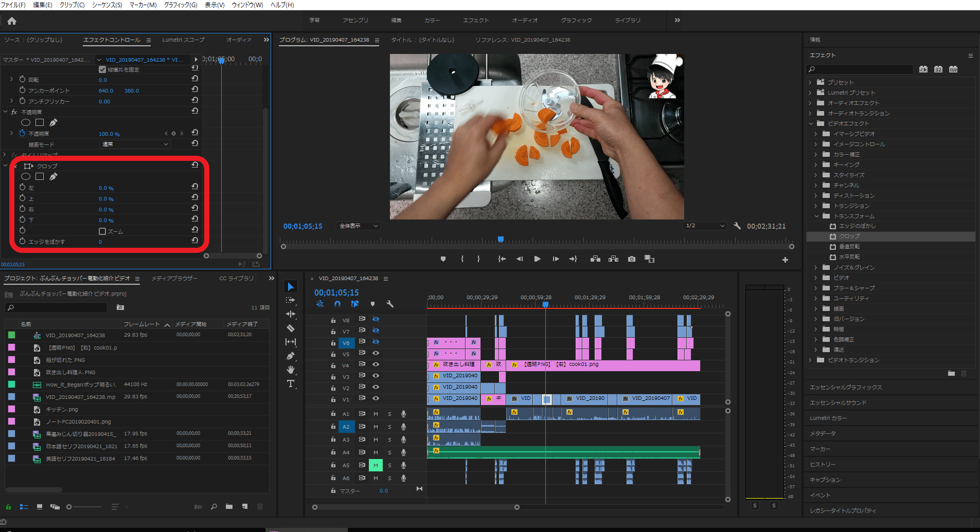Image resolution: width=980 pixels, height=532 pixels.
Task: Select the Type (T) tool
Action: [291, 383]
